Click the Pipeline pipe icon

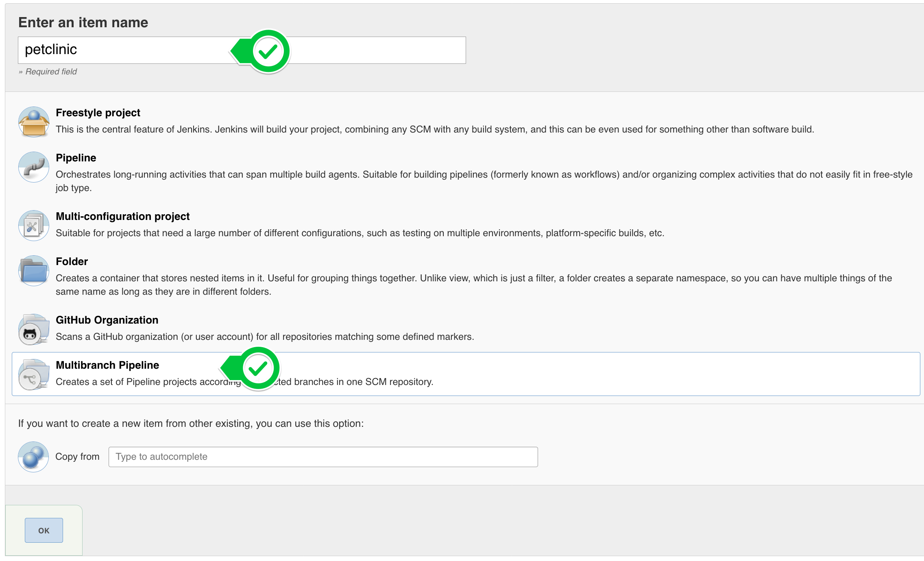pos(33,167)
